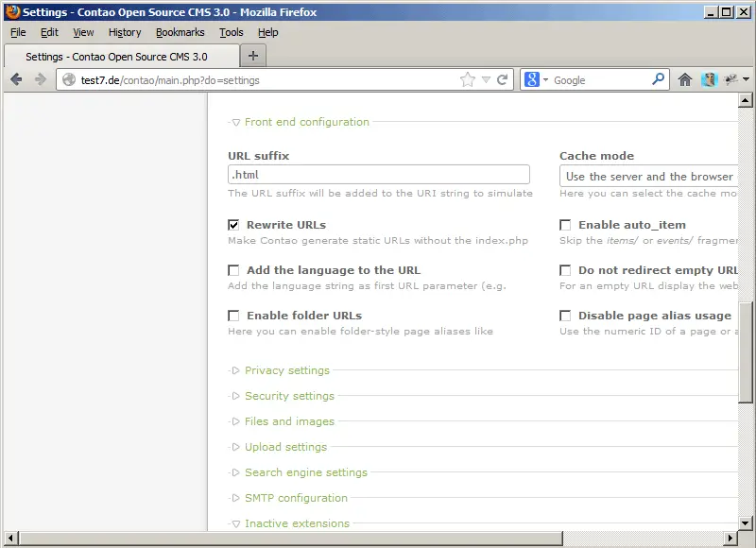Screen dimensions: 756x548
Task: Open the View menu
Action: click(83, 32)
